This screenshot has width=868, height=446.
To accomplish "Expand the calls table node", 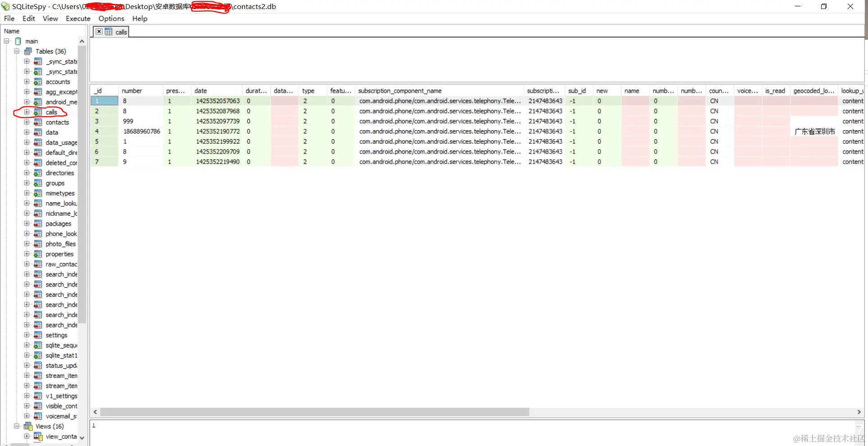I will point(27,112).
